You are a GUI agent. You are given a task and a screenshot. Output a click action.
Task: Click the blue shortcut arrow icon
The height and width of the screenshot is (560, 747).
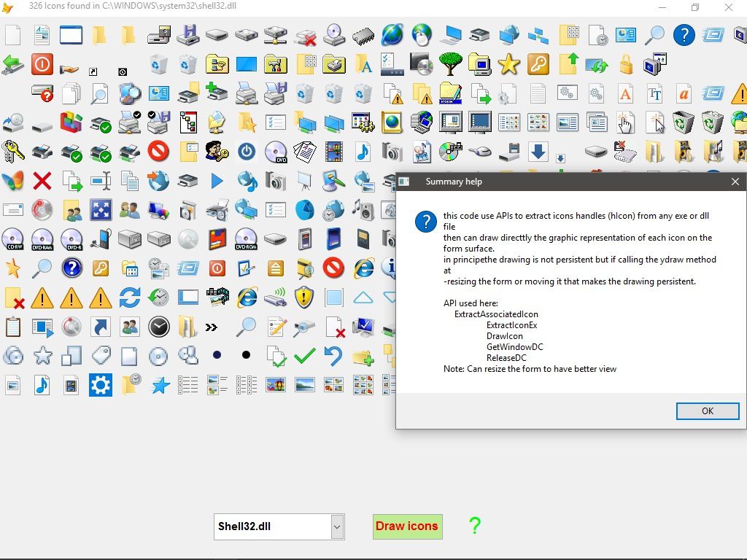coord(101,327)
